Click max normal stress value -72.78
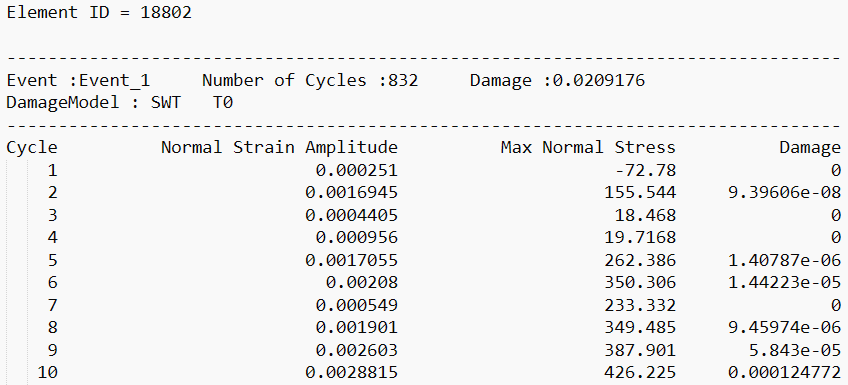848x385 pixels. coord(645,171)
